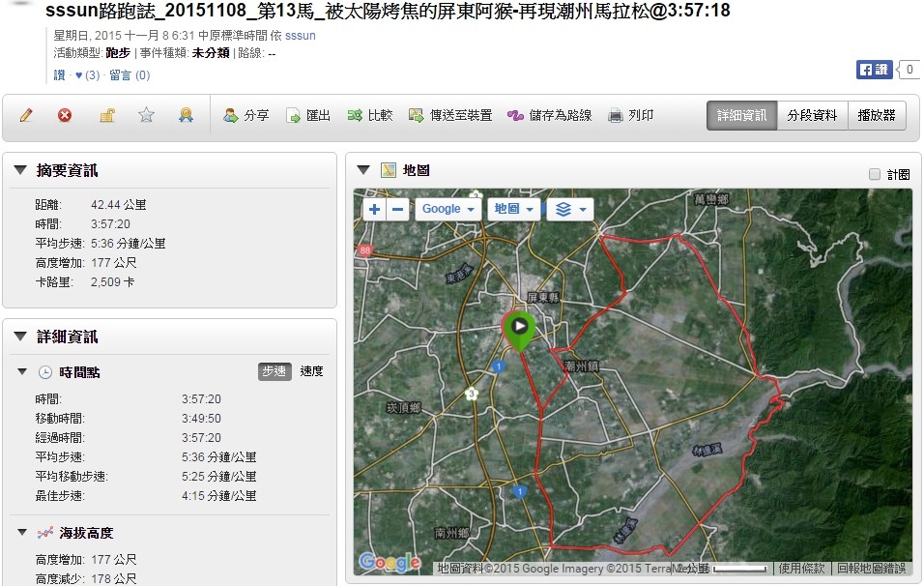Click the padlock privacy icon
Screen dimensions: 924x586
coord(107,115)
